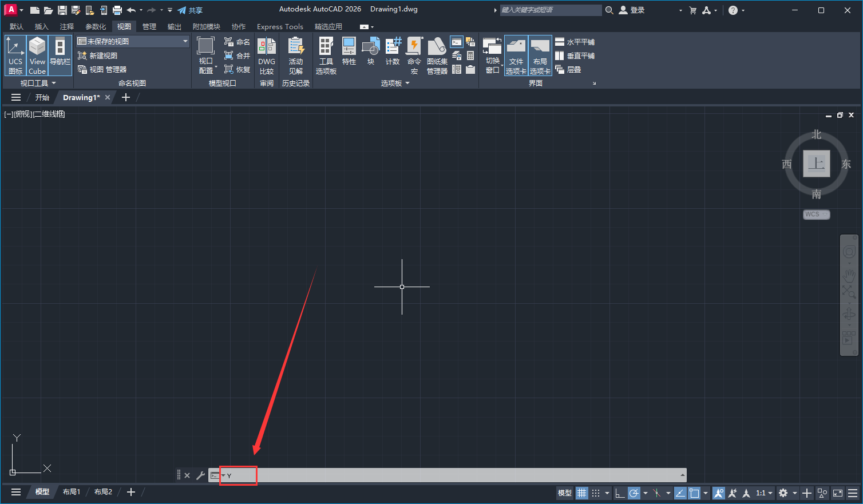Open the 计数 count palette
This screenshot has width=863, height=504.
[393, 51]
